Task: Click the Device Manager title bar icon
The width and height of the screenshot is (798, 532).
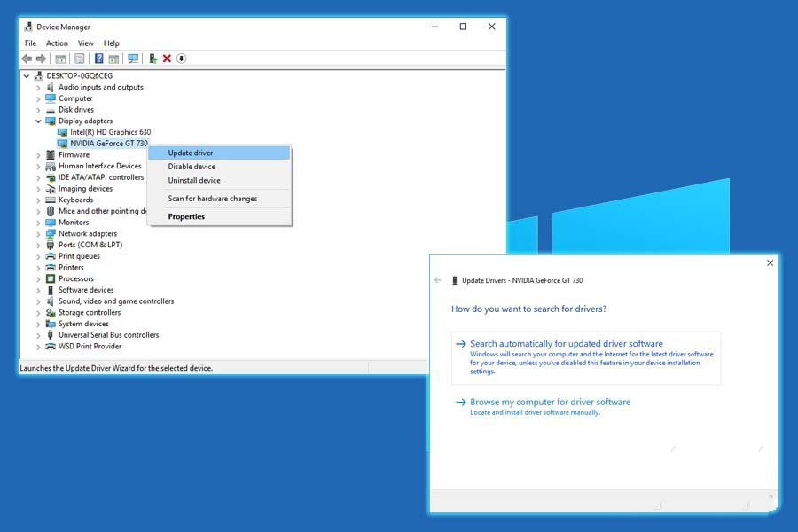Action: pos(28,27)
